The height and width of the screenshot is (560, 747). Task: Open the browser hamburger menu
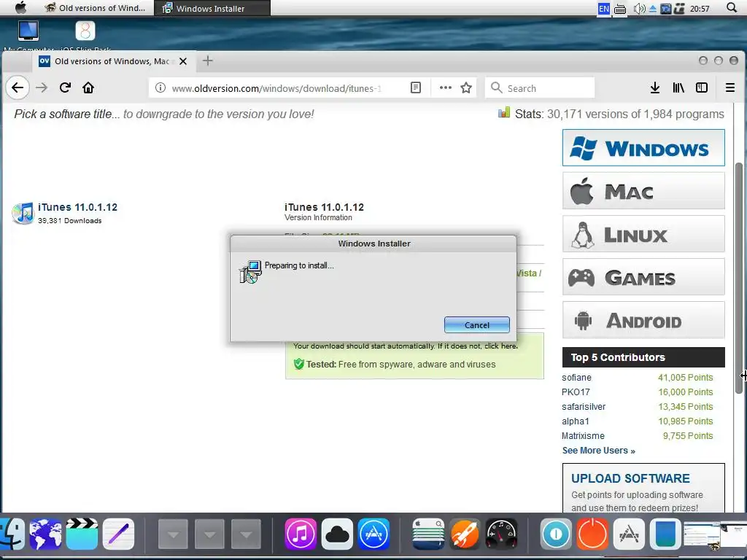(x=729, y=87)
